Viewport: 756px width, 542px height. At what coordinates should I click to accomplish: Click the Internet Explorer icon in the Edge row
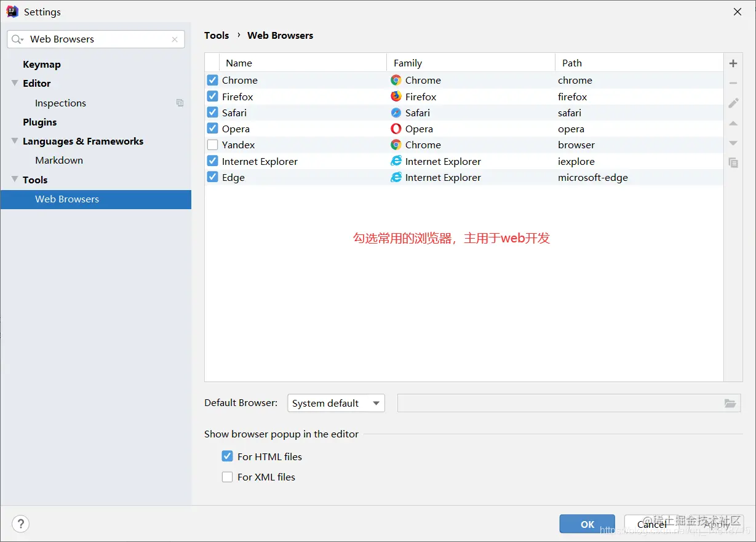click(x=396, y=177)
